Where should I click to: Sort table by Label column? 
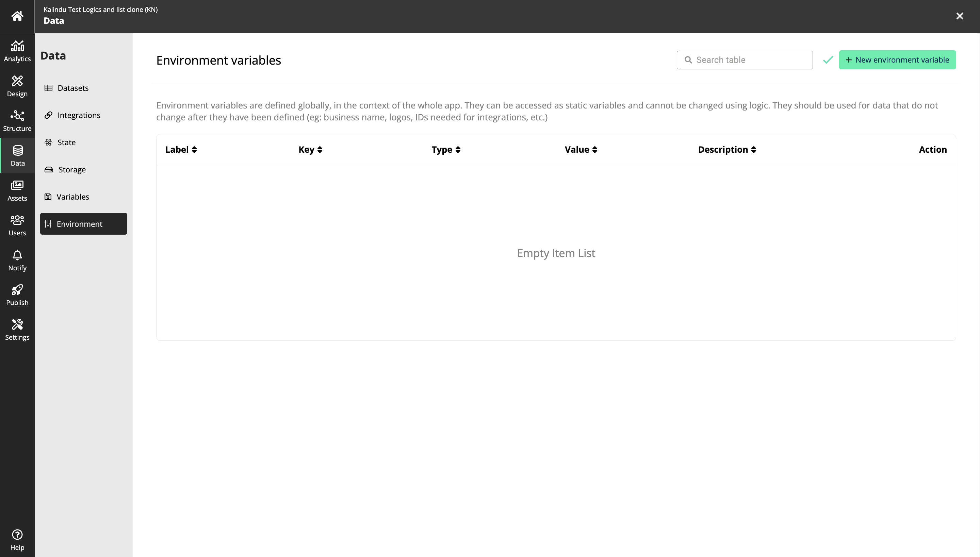(x=181, y=150)
